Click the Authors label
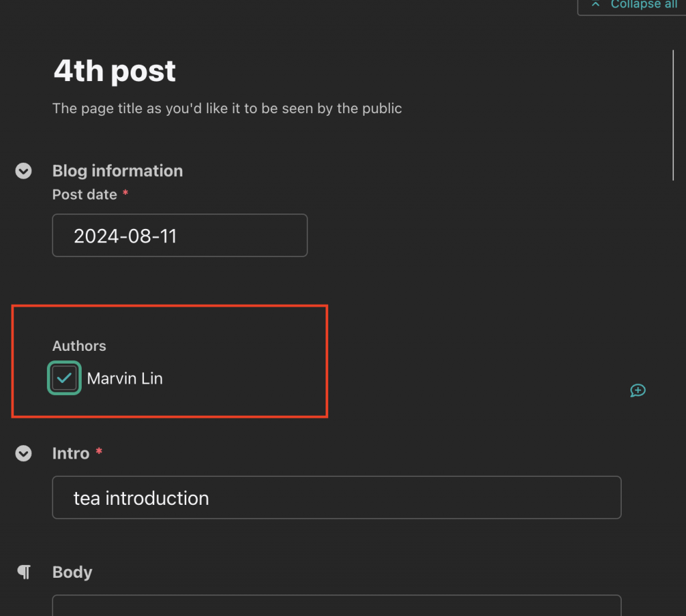Image resolution: width=686 pixels, height=616 pixels. [79, 345]
